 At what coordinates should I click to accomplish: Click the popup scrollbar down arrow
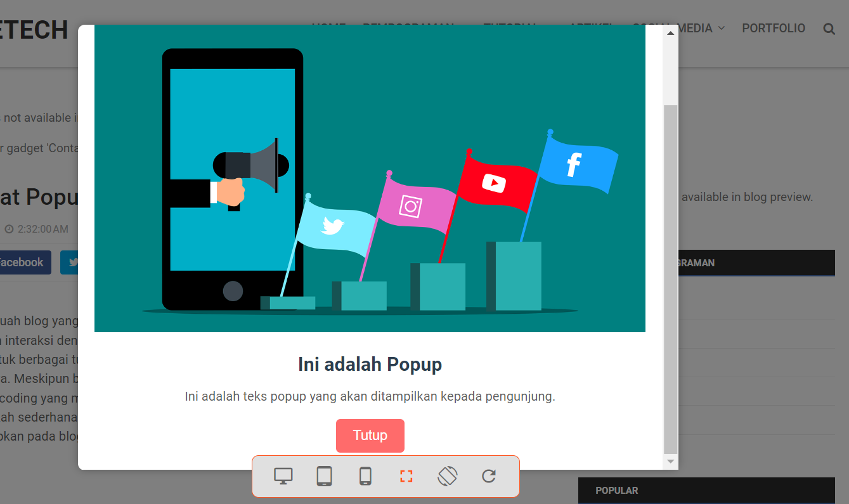[670, 462]
